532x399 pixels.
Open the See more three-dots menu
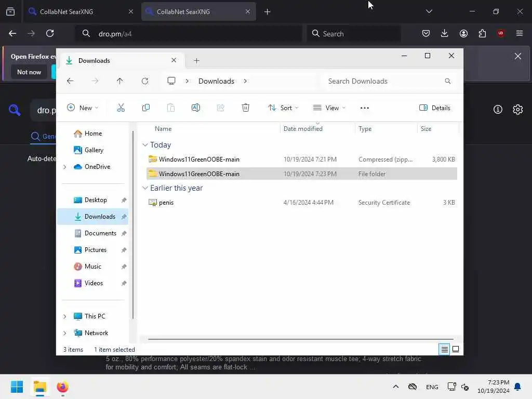pyautogui.click(x=364, y=108)
